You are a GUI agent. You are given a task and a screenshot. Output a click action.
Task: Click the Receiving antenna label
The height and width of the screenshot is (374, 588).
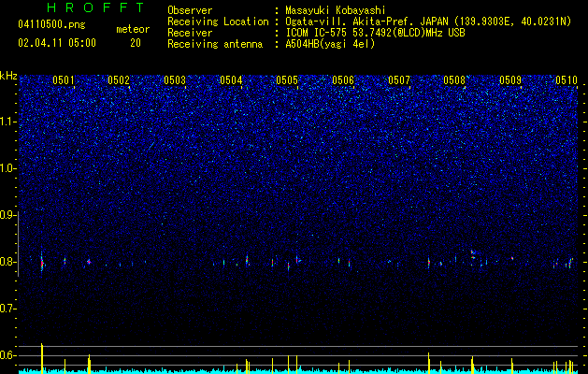(215, 44)
